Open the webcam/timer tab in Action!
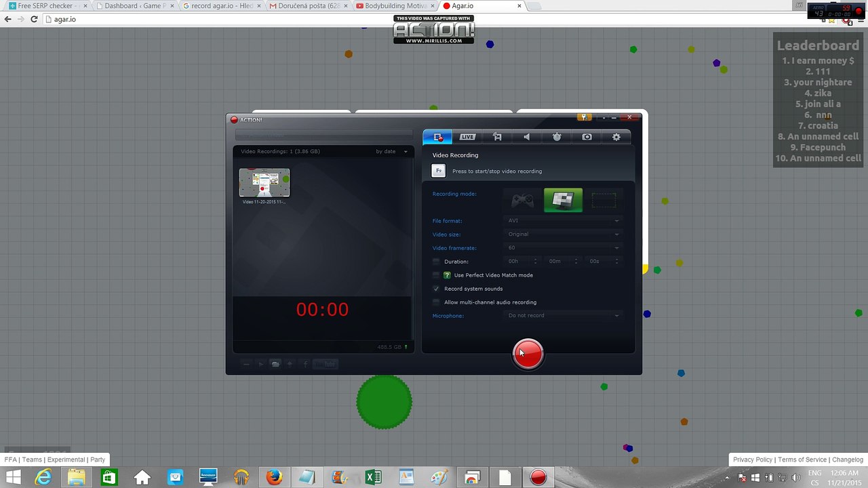Image resolution: width=868 pixels, height=488 pixels. tap(557, 137)
